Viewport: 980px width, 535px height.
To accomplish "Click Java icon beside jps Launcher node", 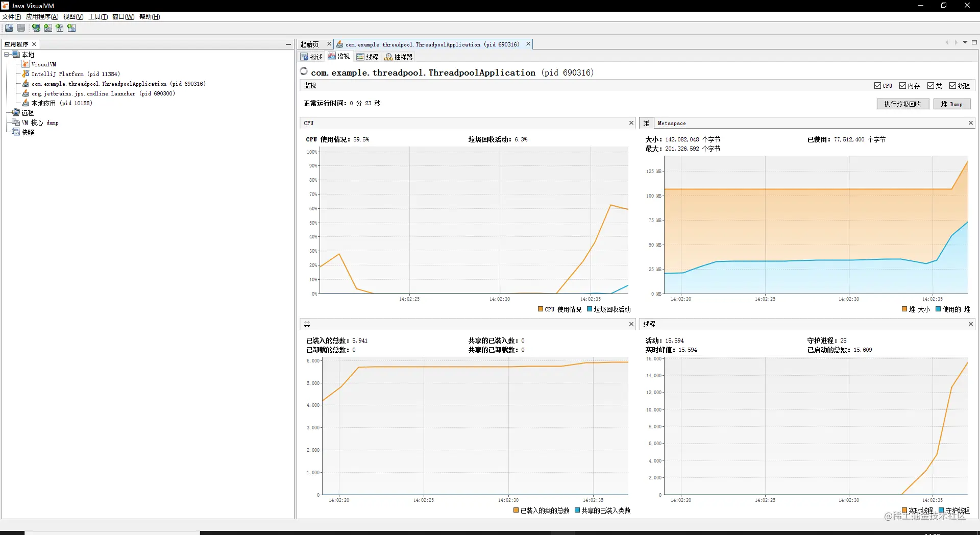I will click(x=26, y=93).
